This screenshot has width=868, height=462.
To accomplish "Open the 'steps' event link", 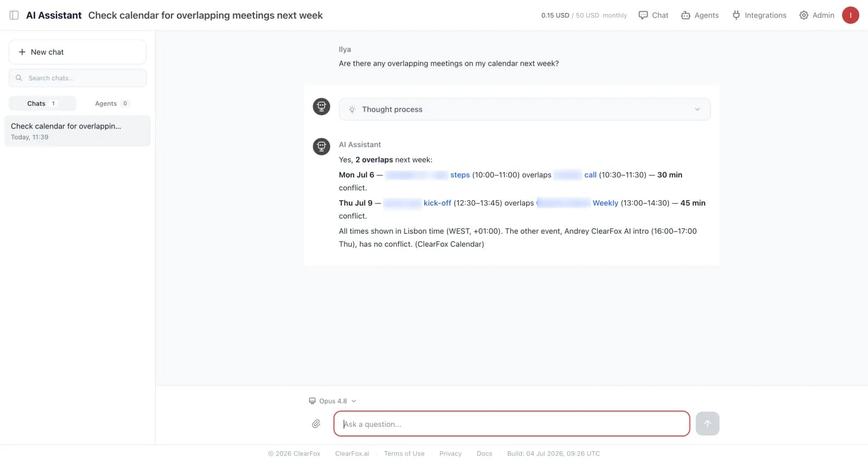I will click(x=460, y=175).
